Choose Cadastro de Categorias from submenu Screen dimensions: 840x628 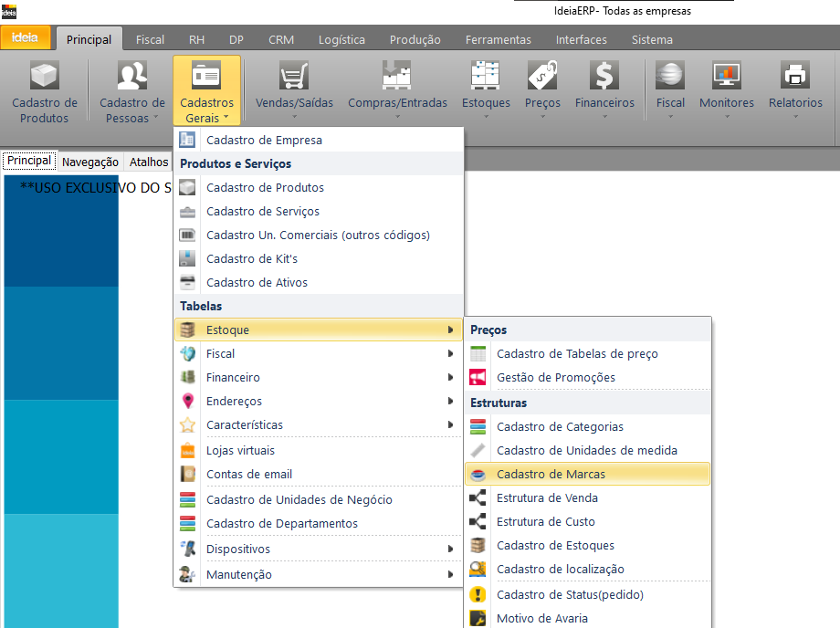pyautogui.click(x=560, y=426)
